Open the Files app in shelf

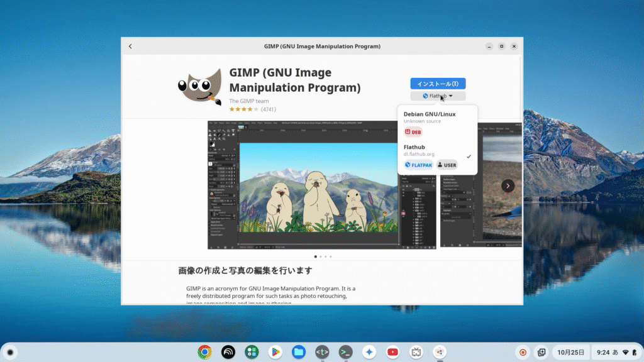298,352
